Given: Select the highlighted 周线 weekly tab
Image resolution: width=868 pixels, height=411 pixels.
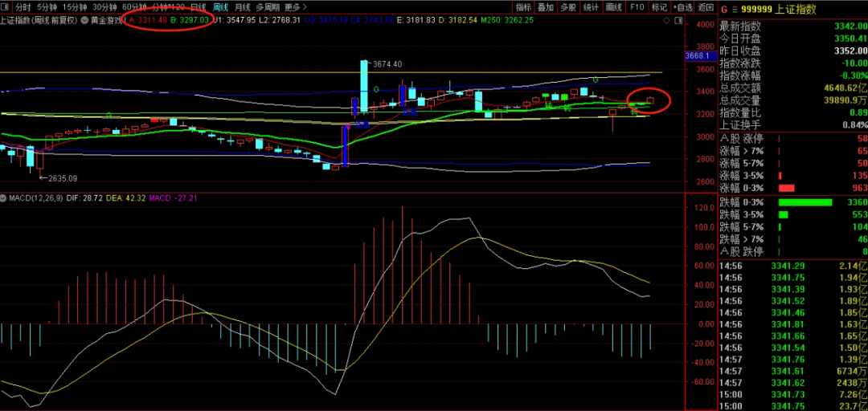Looking at the screenshot, I should 220,8.
